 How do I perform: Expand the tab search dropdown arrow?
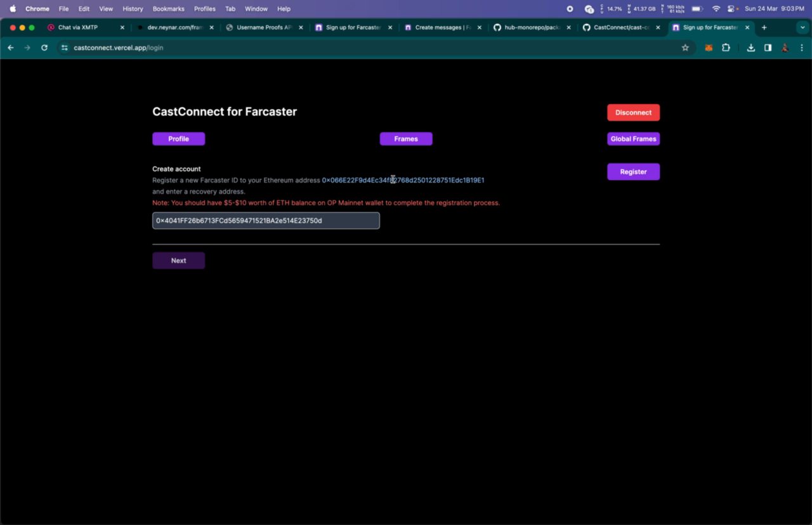(802, 27)
